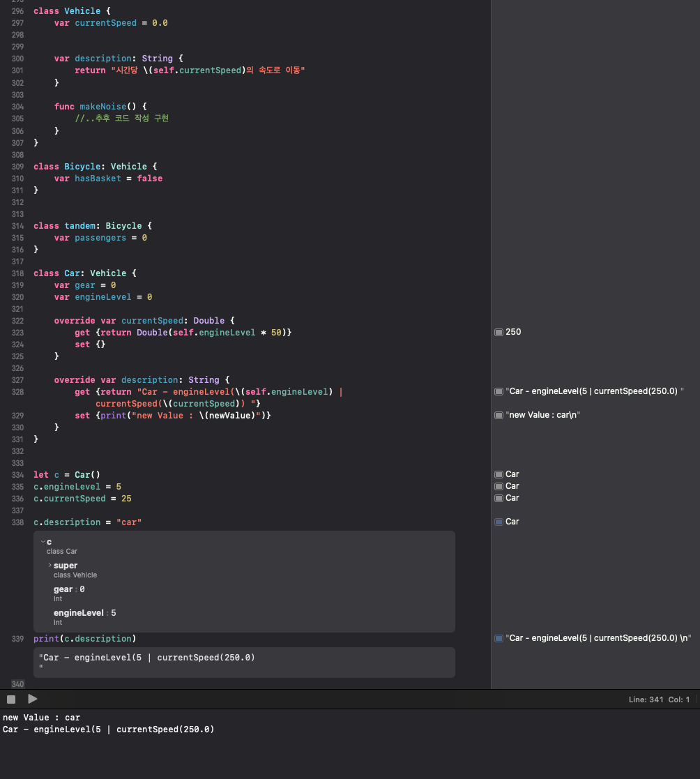Show result for let c = Car() line
Viewport: 700px width, 779px height.
point(499,474)
